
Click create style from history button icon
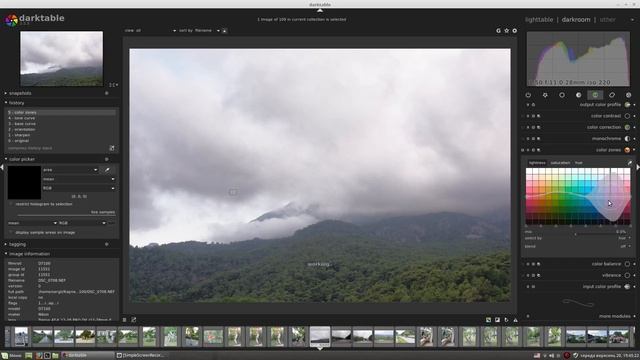coord(112,148)
